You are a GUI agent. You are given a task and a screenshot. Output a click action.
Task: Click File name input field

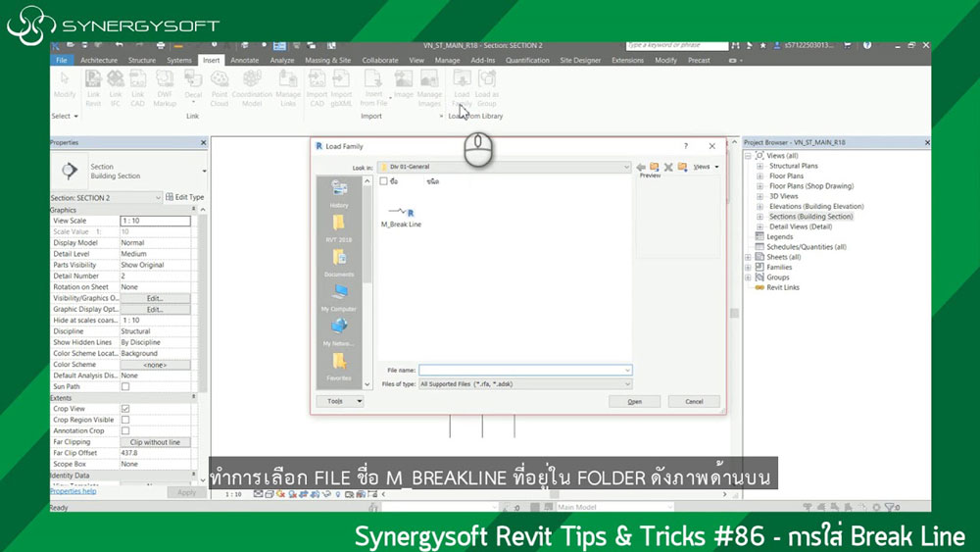(525, 370)
